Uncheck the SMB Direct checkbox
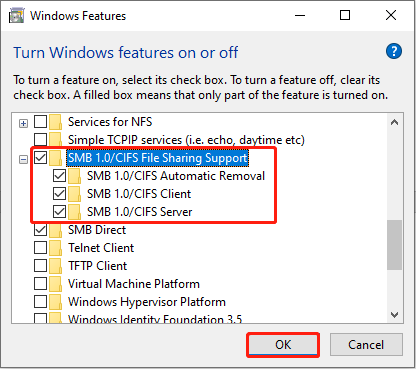This screenshot has height=369, width=416. [x=40, y=230]
